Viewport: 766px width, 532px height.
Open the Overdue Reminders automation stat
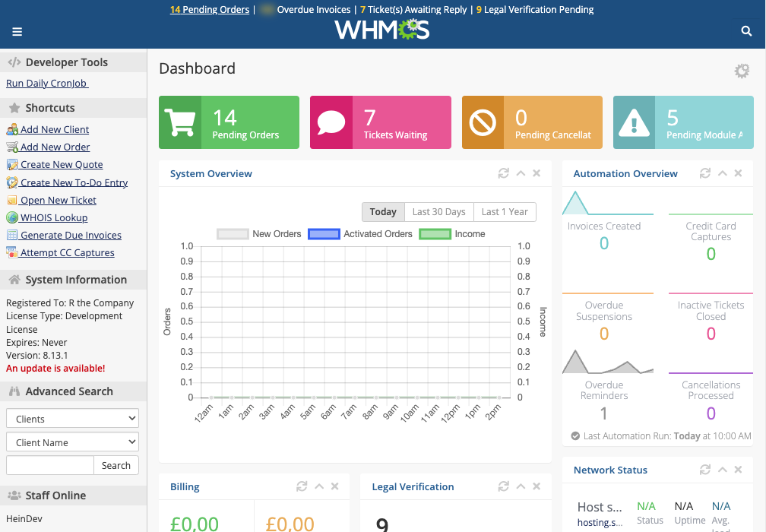point(604,401)
